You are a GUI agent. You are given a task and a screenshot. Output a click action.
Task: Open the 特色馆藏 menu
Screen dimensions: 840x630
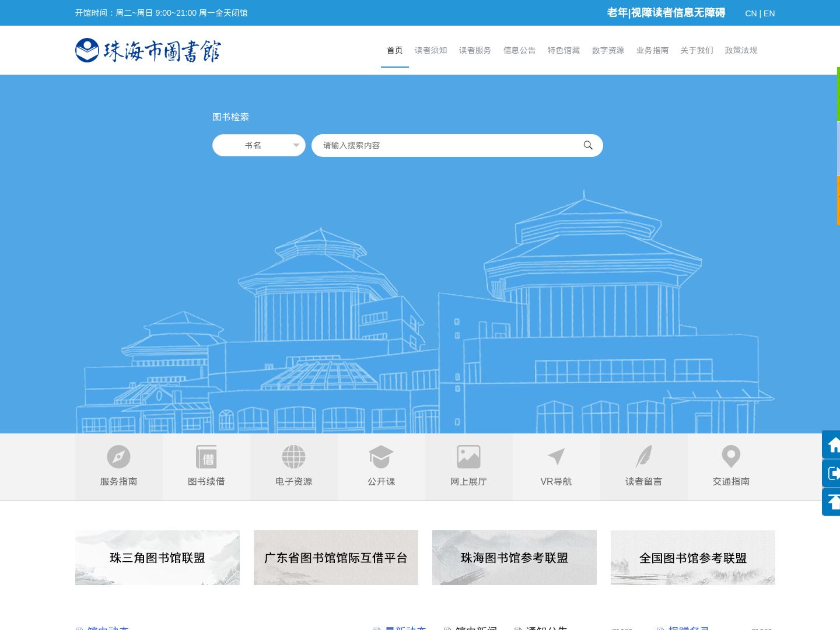[564, 50]
